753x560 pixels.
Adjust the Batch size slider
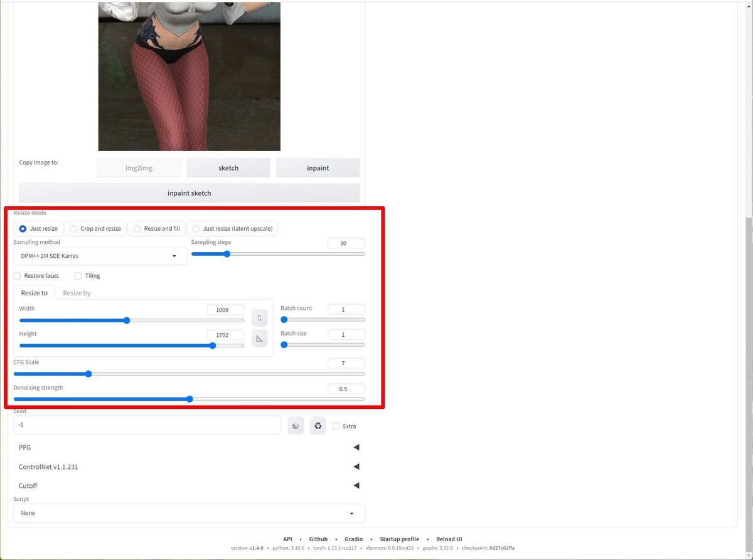(323, 344)
